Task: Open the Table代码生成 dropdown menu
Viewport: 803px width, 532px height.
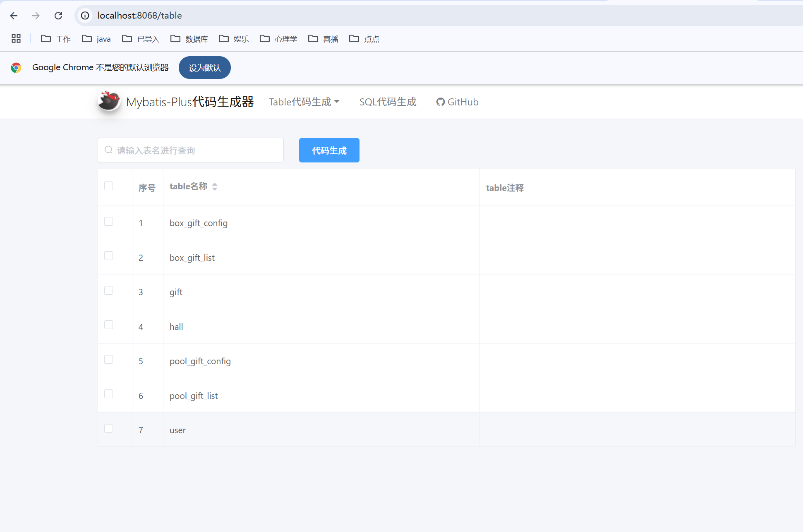Action: tap(304, 102)
